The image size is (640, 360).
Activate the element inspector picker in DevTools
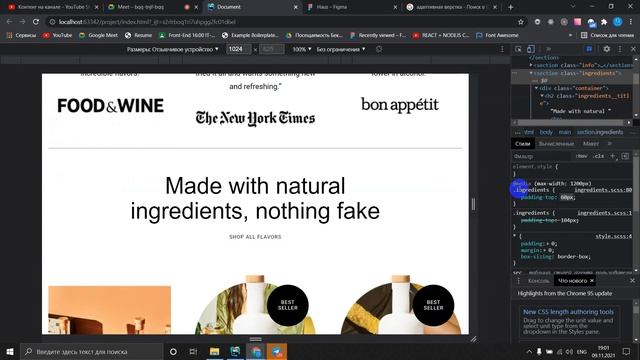(x=518, y=49)
